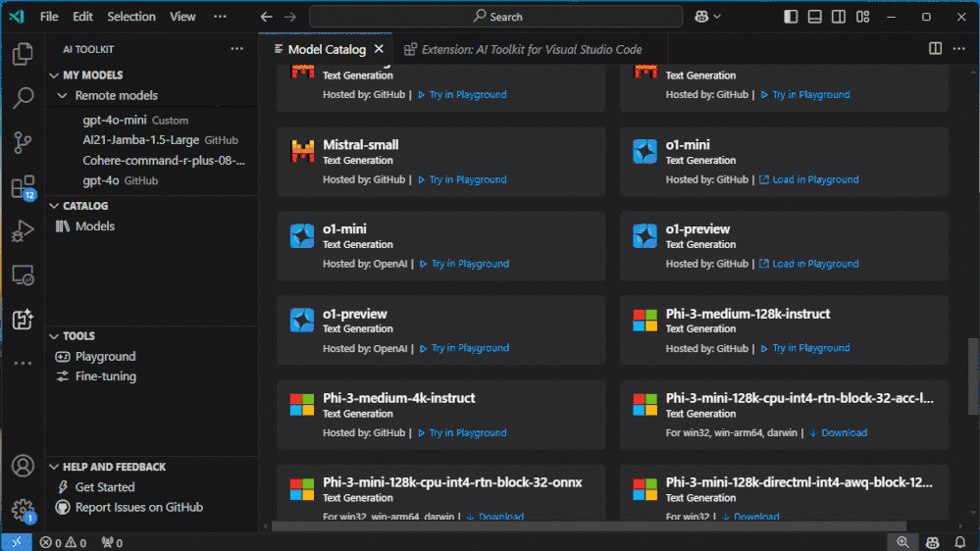Viewport: 980px width, 551px height.
Task: Open Source Control from the activity bar
Action: pos(22,142)
